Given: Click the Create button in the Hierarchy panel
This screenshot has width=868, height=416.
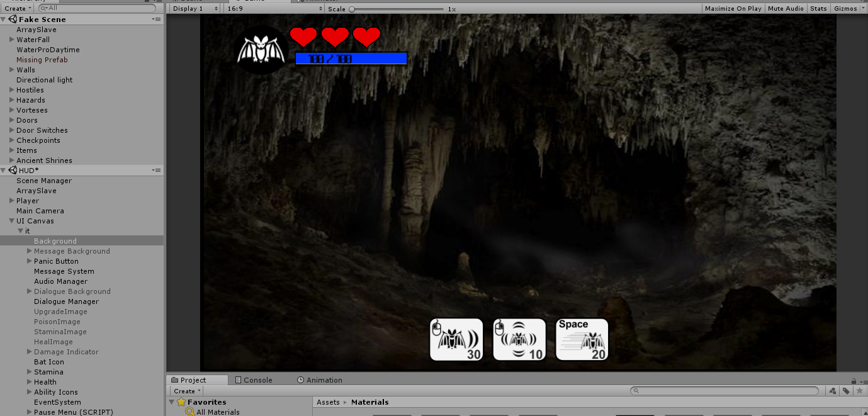Looking at the screenshot, I should click(16, 8).
